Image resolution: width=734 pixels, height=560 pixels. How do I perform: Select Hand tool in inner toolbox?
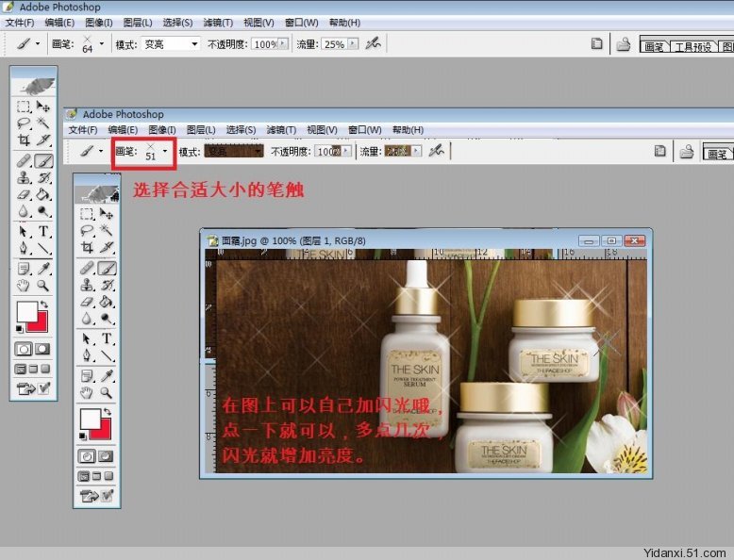pos(87,392)
